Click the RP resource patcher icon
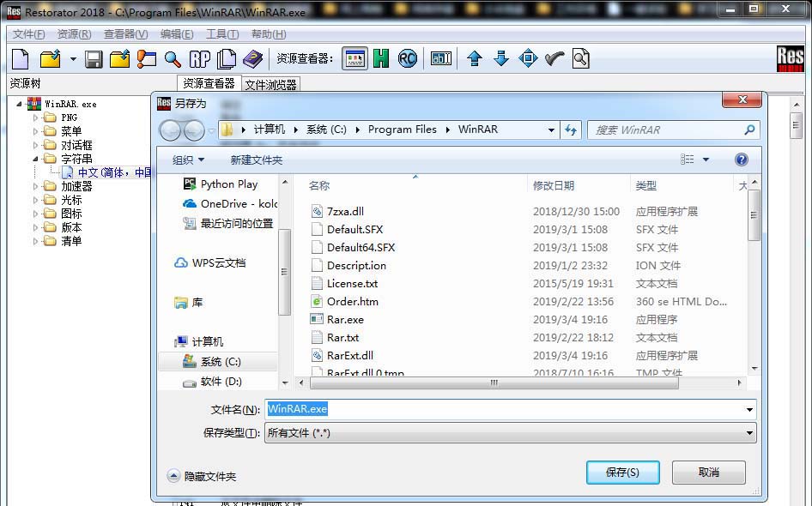This screenshot has width=812, height=506. (x=199, y=59)
